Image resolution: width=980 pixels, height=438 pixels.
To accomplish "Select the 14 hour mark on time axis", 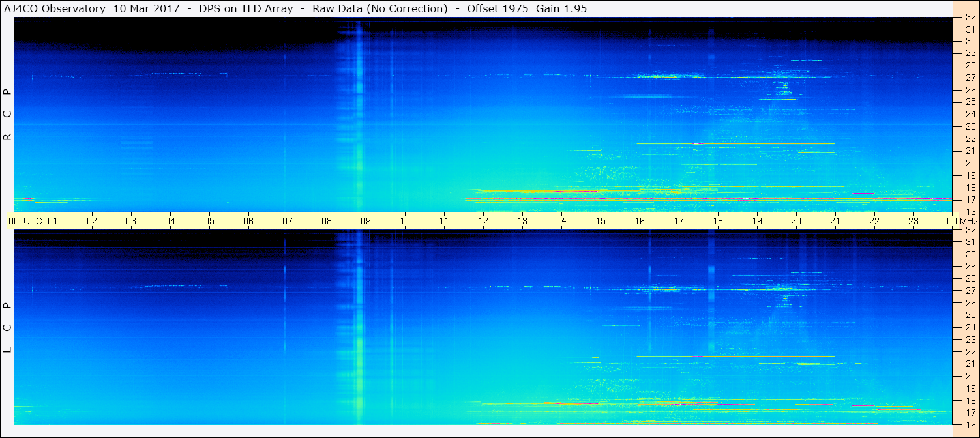I will pyautogui.click(x=561, y=221).
